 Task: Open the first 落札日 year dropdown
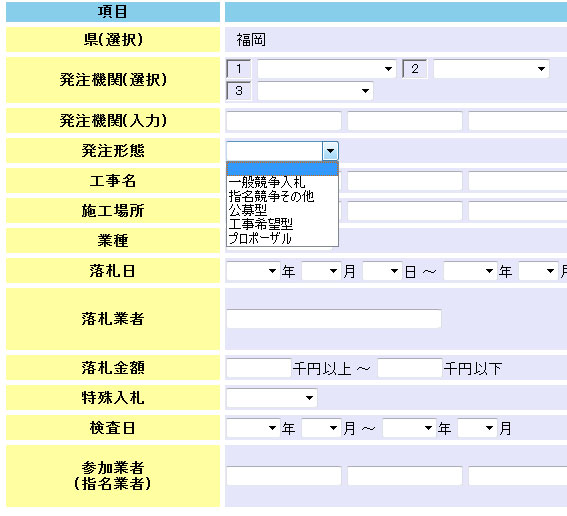click(253, 271)
